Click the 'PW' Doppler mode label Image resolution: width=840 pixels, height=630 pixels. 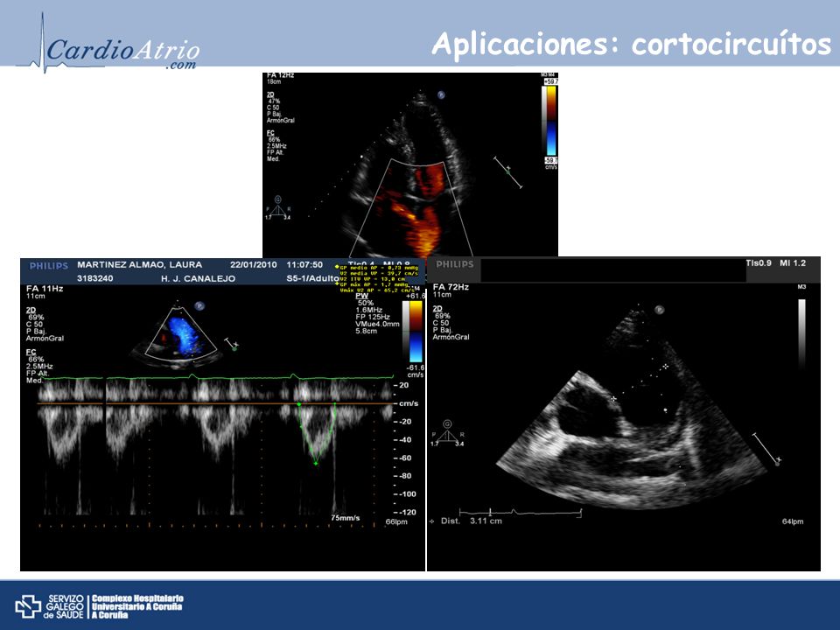pos(362,296)
